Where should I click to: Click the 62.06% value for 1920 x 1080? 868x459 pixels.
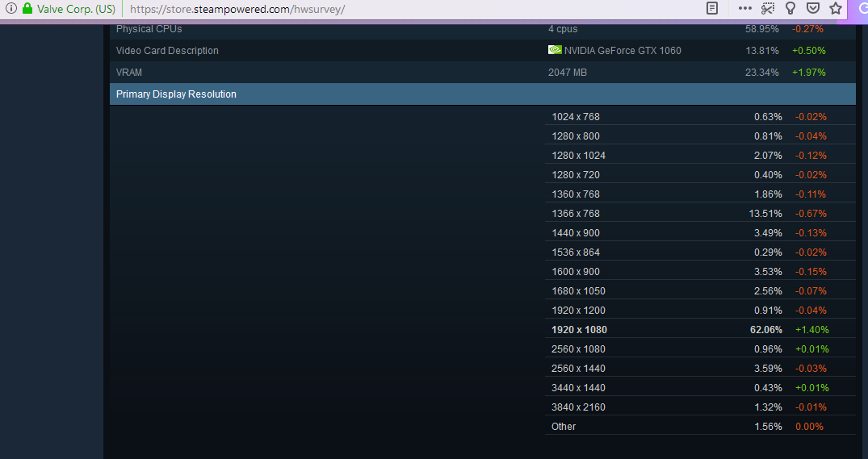coord(765,330)
